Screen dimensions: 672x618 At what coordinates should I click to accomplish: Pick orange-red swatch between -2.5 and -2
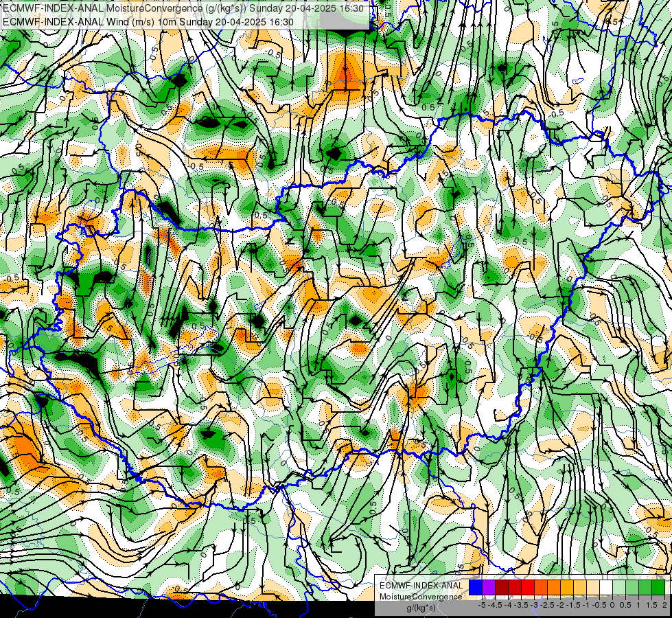pos(541,587)
